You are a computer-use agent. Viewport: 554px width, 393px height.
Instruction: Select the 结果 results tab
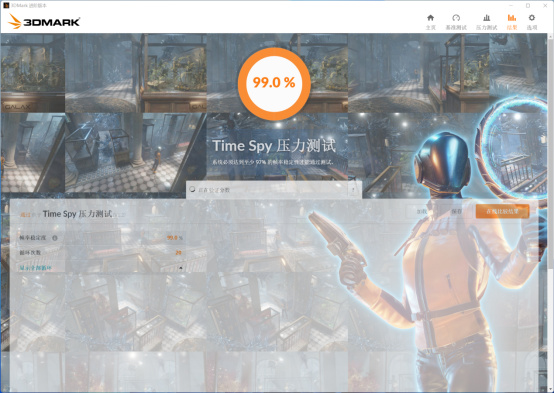[x=512, y=22]
